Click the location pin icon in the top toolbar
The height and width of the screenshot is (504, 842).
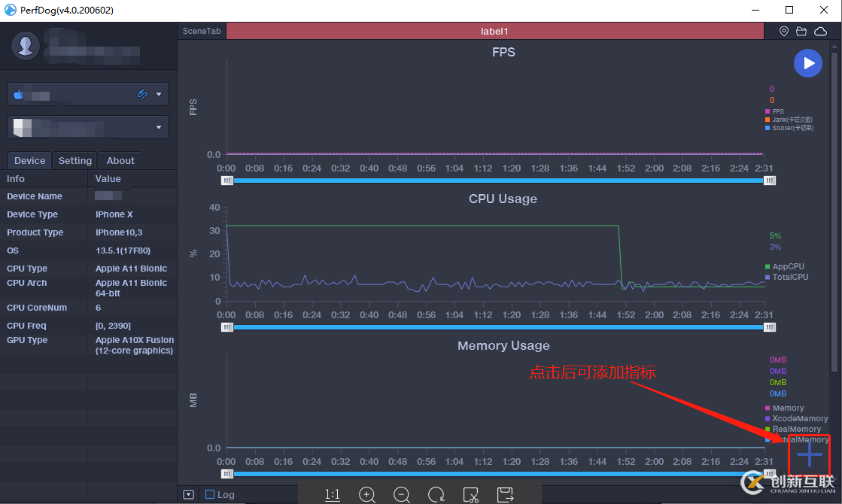tap(783, 31)
